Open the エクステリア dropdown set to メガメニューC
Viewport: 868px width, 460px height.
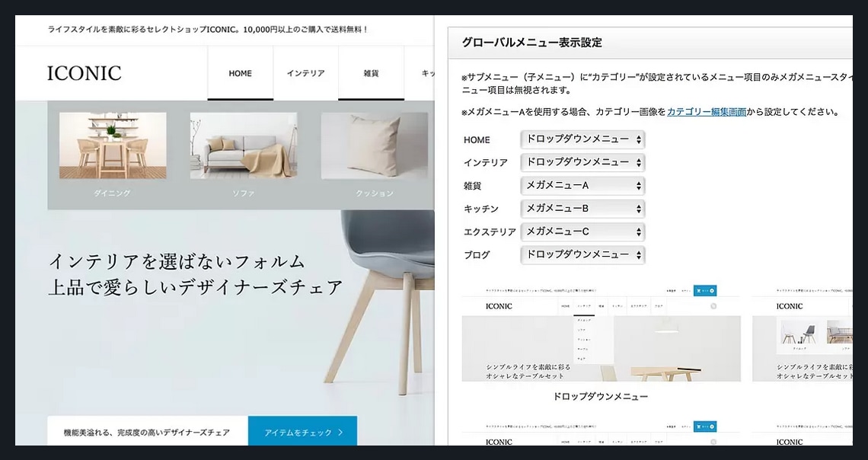(x=582, y=232)
